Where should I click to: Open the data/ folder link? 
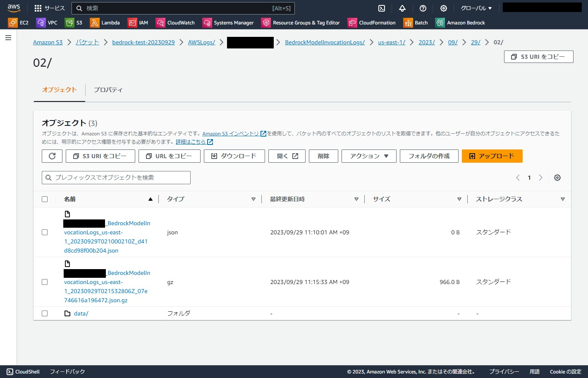[x=81, y=314]
